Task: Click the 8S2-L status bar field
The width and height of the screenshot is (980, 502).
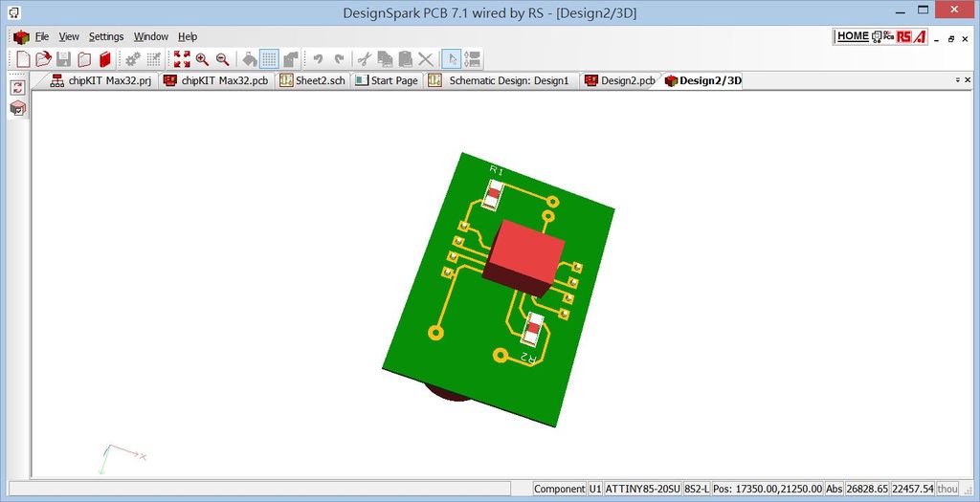Action: 697,489
